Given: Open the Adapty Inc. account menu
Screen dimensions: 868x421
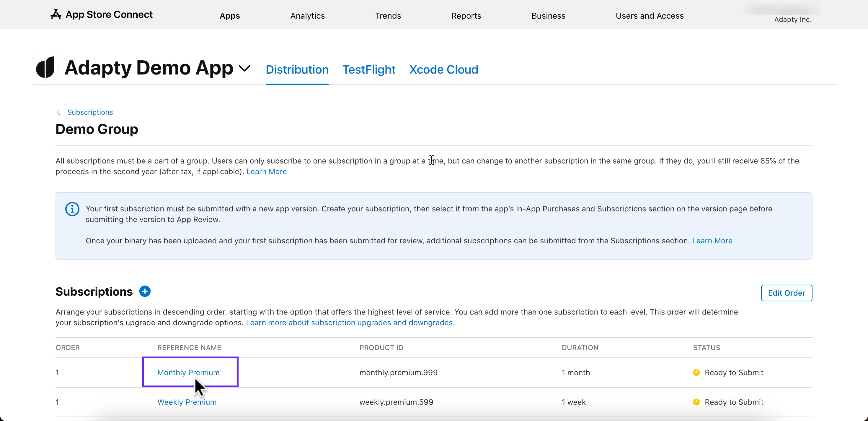Looking at the screenshot, I should tap(792, 19).
